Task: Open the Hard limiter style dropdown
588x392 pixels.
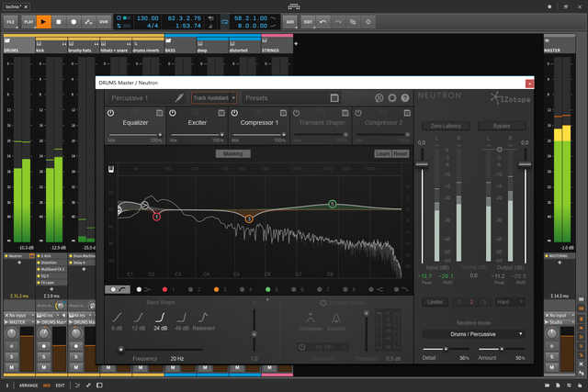Action: pos(510,302)
